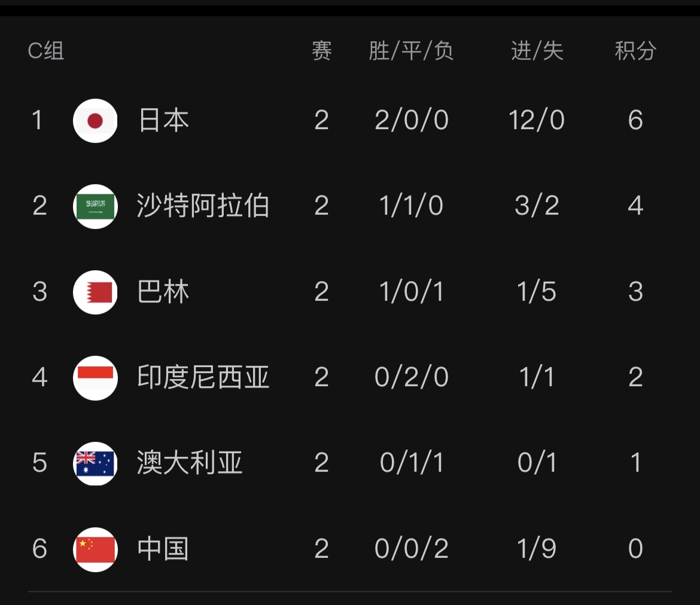
Task: Select Bahrain's points value 3
Action: coord(635,291)
